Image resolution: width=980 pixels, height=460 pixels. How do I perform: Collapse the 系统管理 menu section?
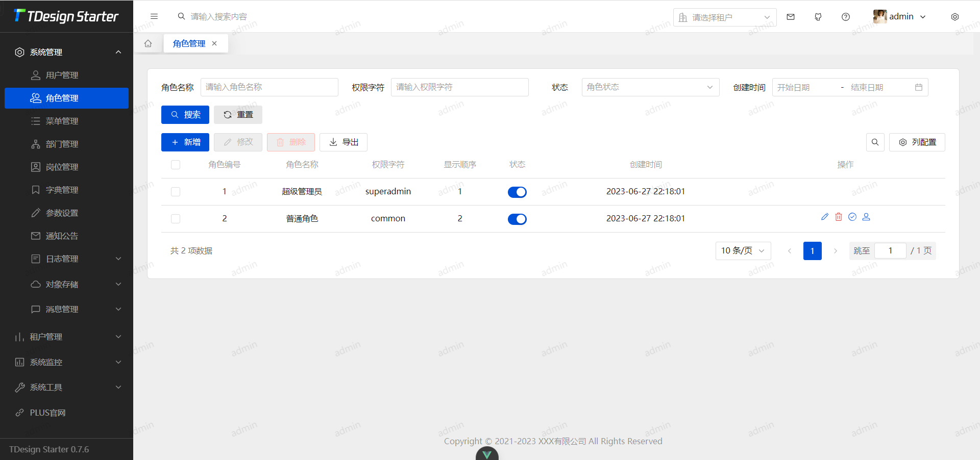click(118, 52)
